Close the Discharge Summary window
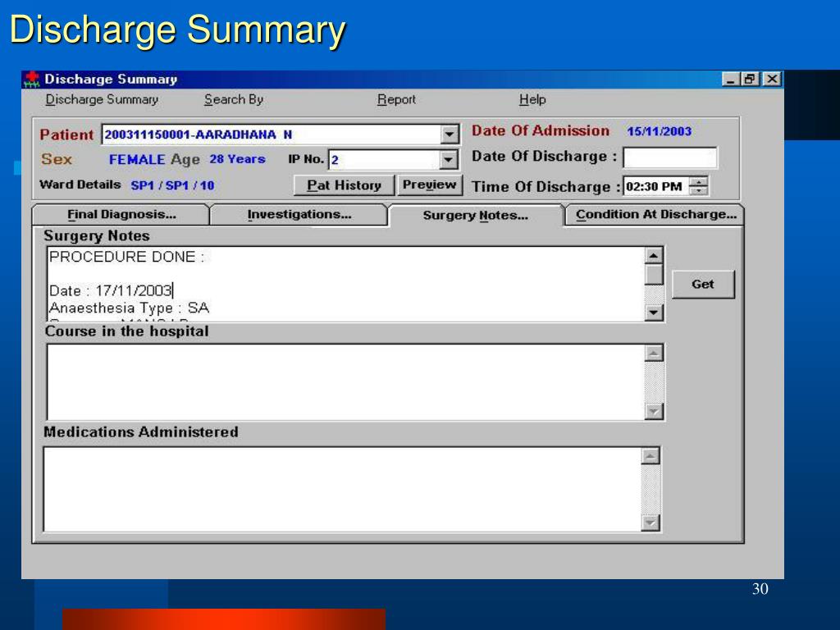Viewport: 840px width, 630px height. coord(771,80)
